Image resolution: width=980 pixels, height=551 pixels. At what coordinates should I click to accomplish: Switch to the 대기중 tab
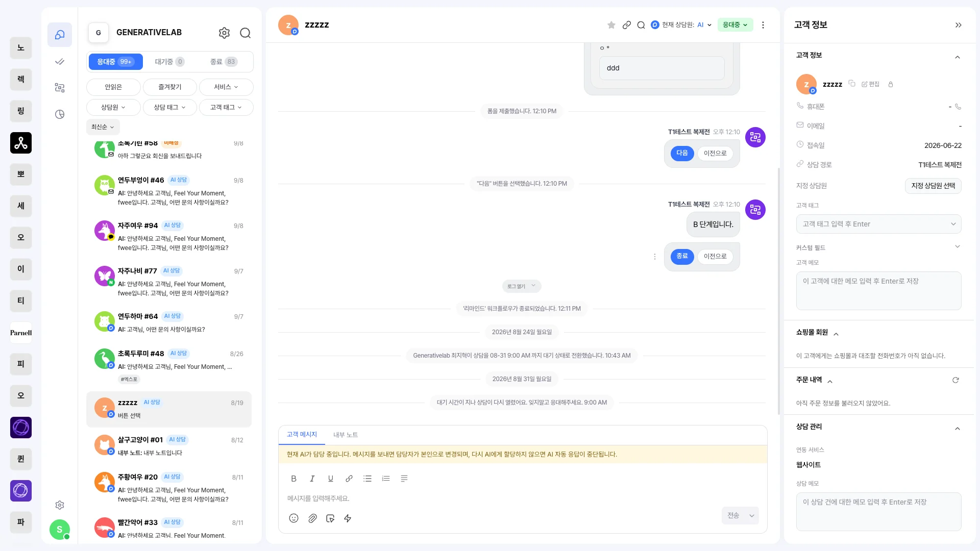[169, 62]
